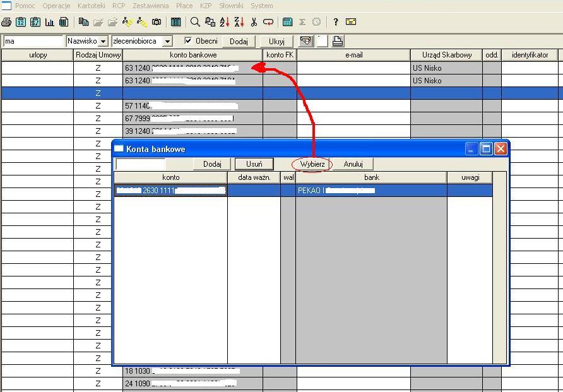Open the camera snapshot icon
The image size is (563, 392).
(x=156, y=22)
